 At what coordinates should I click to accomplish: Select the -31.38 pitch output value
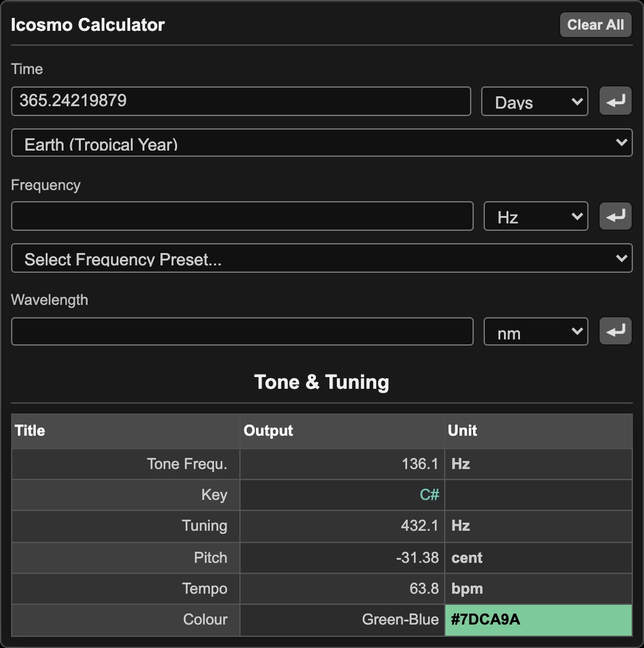click(x=417, y=558)
